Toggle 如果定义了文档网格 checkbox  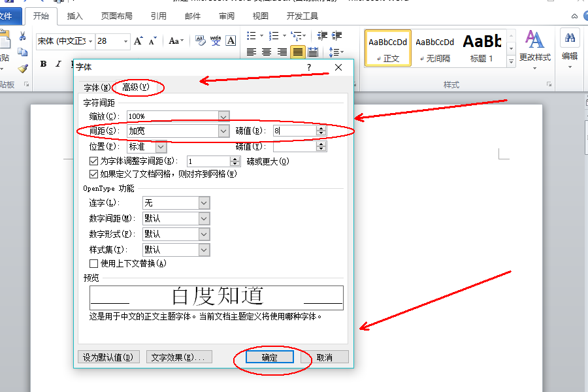(93, 174)
